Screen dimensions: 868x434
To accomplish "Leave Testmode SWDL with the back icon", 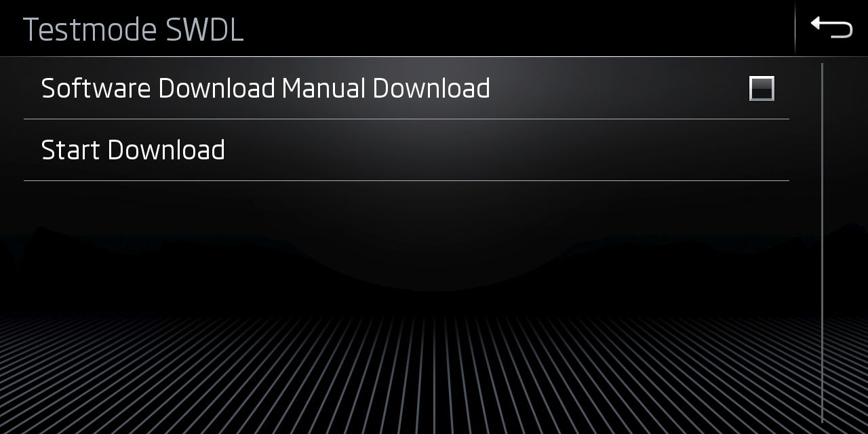I will (831, 27).
